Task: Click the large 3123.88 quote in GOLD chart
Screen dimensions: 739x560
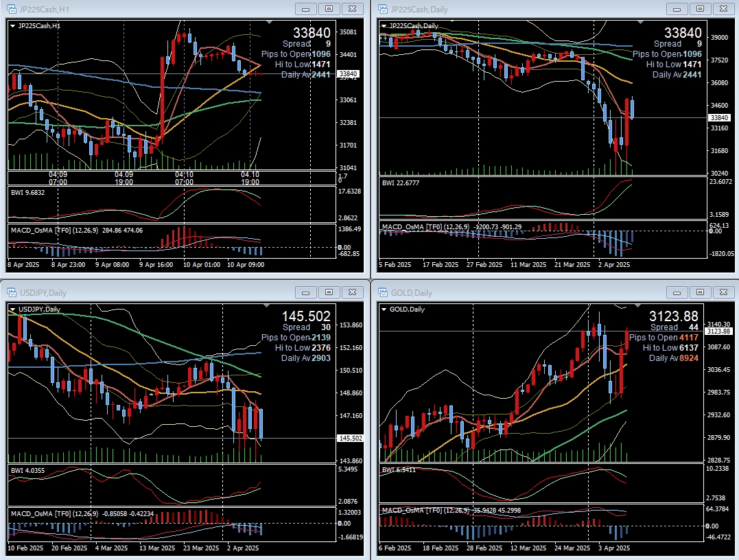Action: pos(674,316)
